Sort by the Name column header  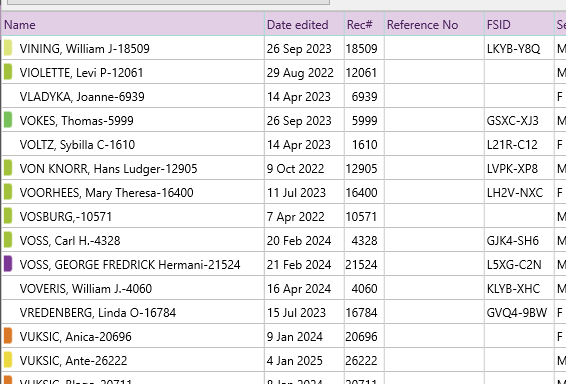133,25
